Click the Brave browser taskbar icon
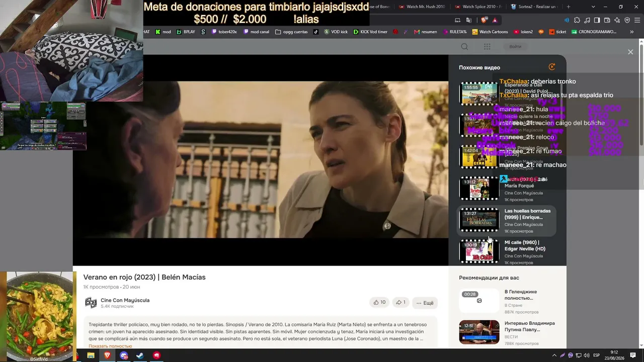The image size is (644, 362). (x=107, y=355)
